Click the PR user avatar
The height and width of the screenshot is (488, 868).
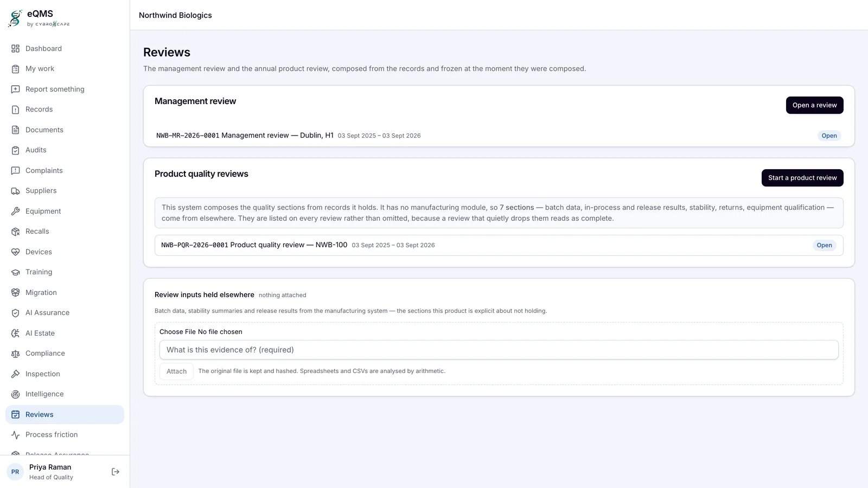[15, 472]
